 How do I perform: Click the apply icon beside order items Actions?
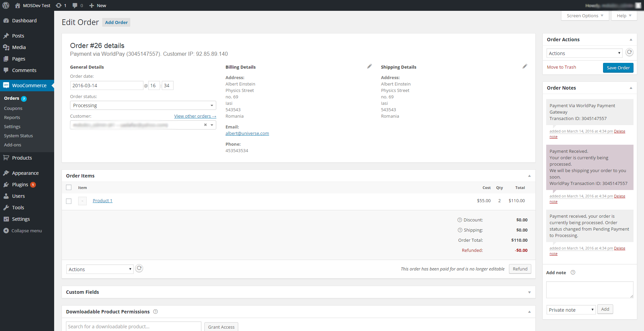point(139,268)
